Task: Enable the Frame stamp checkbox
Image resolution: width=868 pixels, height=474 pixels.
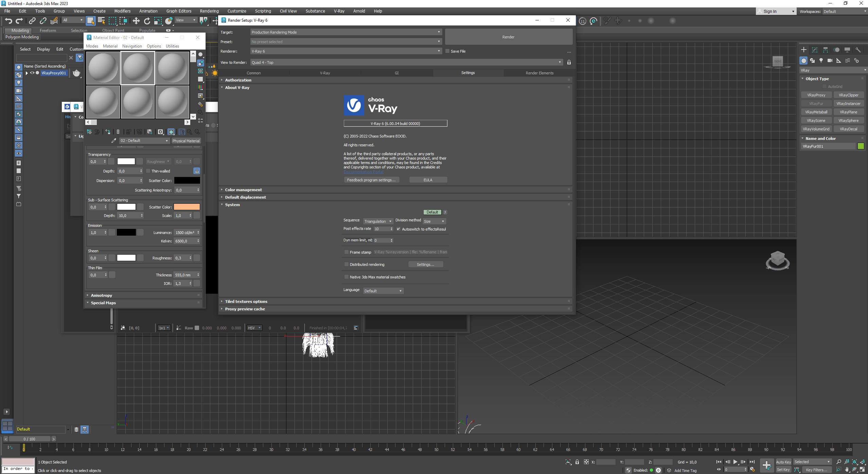Action: coord(346,252)
